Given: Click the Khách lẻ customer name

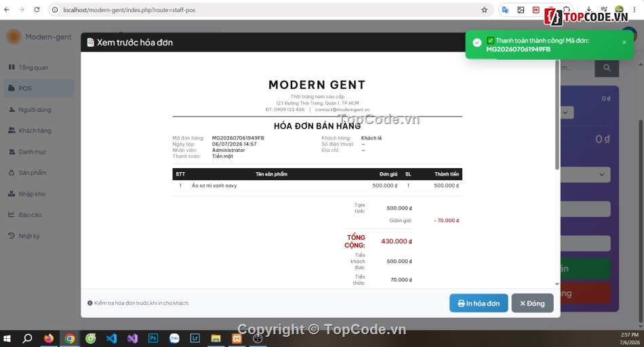Looking at the screenshot, I should [371, 138].
